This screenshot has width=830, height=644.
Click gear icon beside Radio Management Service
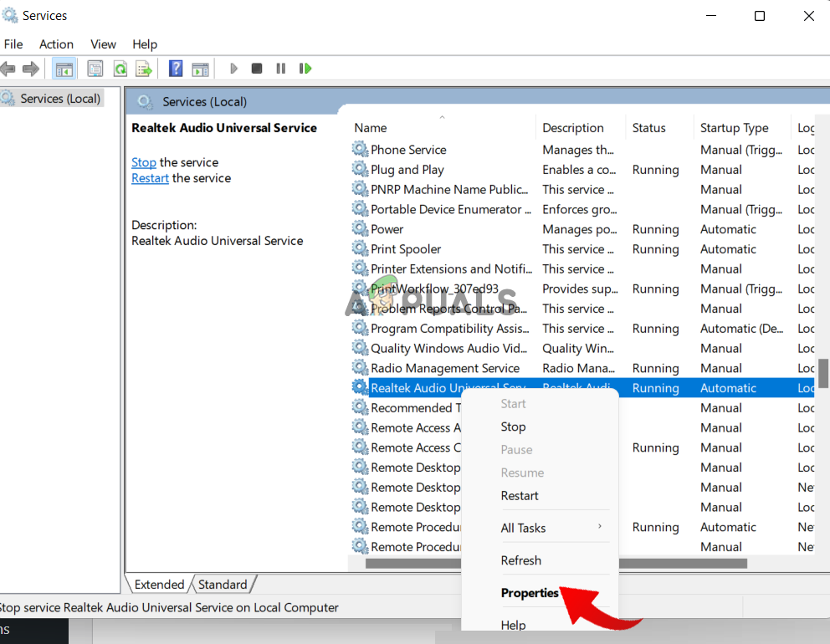click(361, 368)
